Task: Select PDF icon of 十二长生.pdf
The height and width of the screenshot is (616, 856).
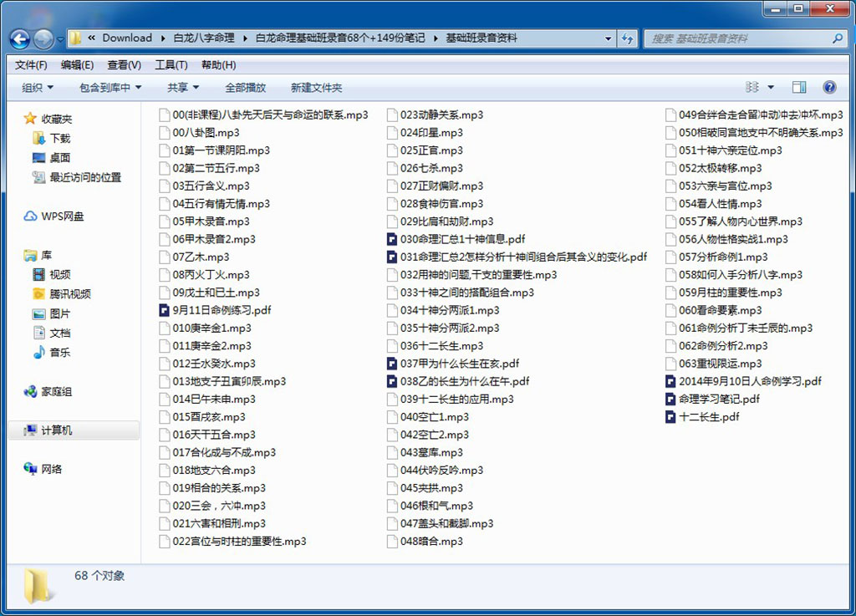Action: pos(670,417)
